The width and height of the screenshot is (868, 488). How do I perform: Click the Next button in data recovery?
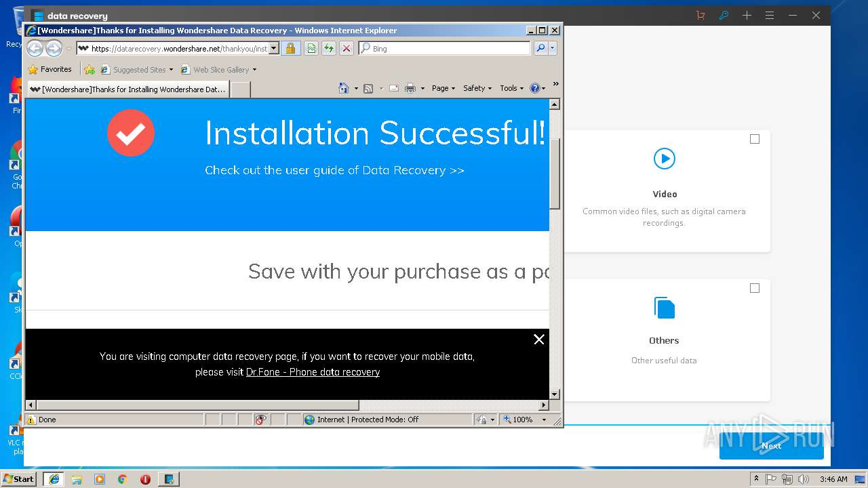tap(772, 445)
